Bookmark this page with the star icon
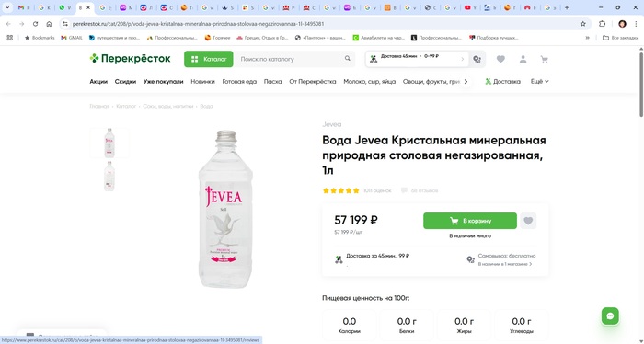This screenshot has width=644, height=344. click(x=582, y=24)
